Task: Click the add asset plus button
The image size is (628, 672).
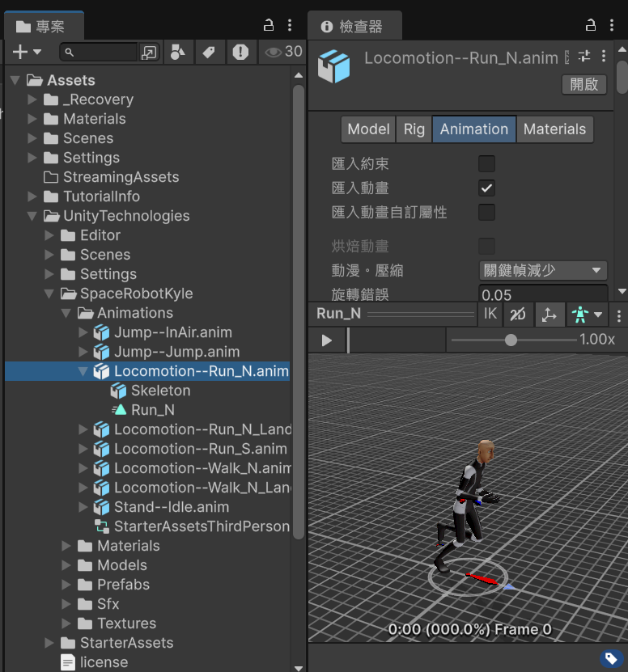Action: [x=20, y=52]
